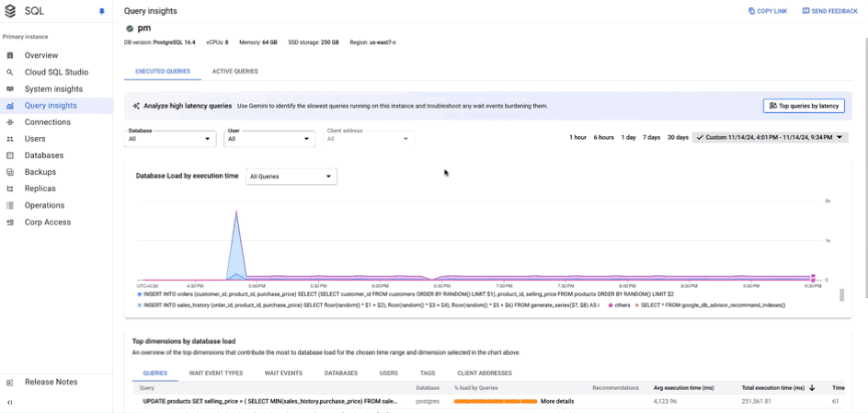Click Top queries by latency button
This screenshot has width=868, height=413.
click(x=803, y=106)
